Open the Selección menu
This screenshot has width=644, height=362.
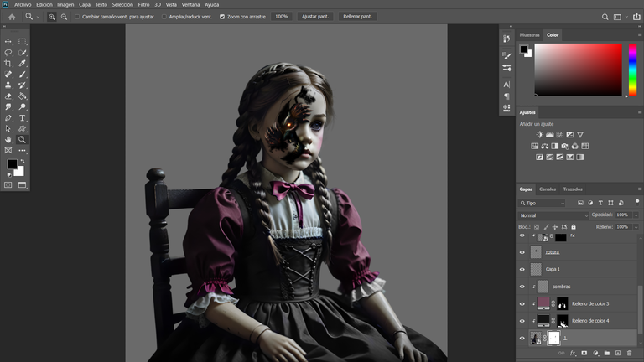122,4
